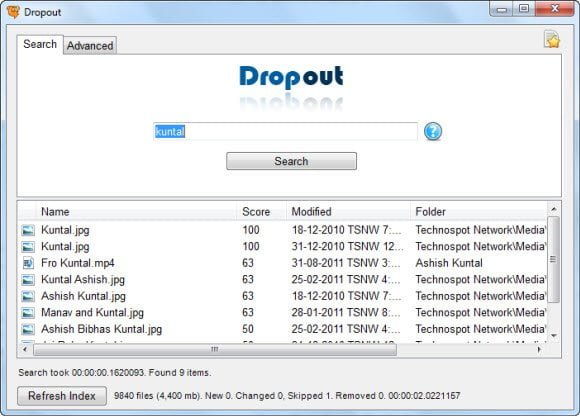The image size is (580, 416).
Task: Select the Ashish Bibhas Kuntal.jpg file name
Action: (x=101, y=329)
